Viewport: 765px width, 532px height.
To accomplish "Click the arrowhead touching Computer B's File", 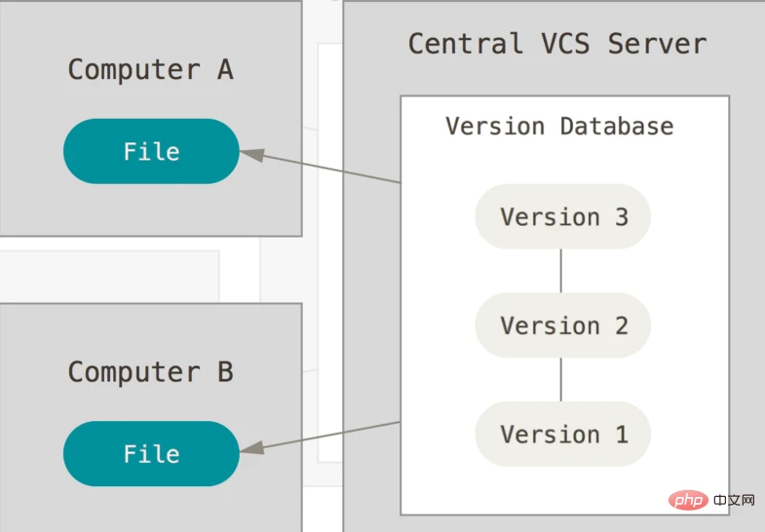I will pos(252,447).
